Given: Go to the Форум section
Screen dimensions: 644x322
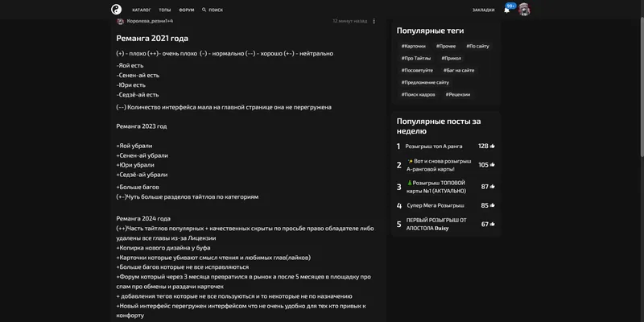Looking at the screenshot, I should 187,10.
